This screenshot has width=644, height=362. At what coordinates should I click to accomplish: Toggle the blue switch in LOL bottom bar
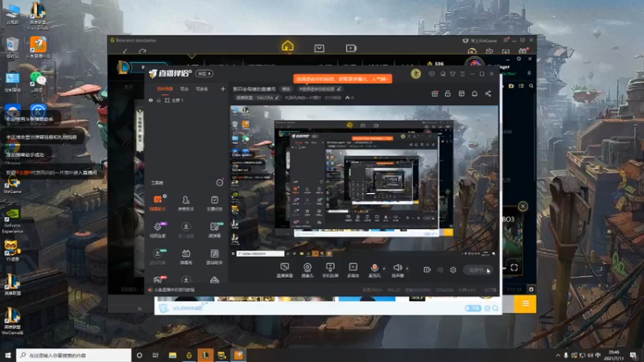point(473,308)
